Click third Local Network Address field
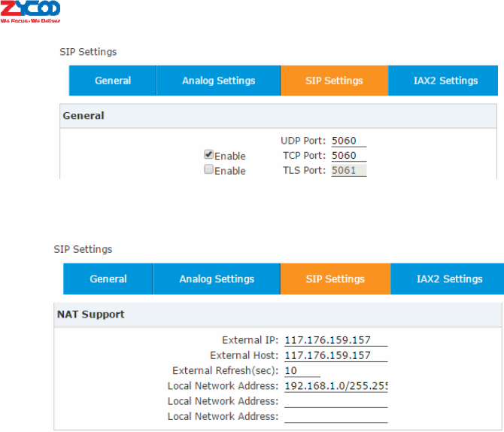 pos(335,416)
